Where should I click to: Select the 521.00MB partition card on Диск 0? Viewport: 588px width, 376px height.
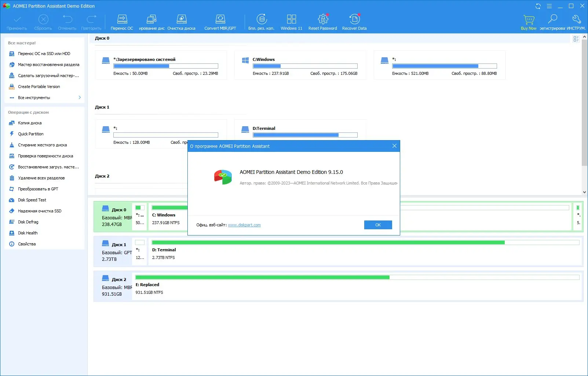click(439, 65)
